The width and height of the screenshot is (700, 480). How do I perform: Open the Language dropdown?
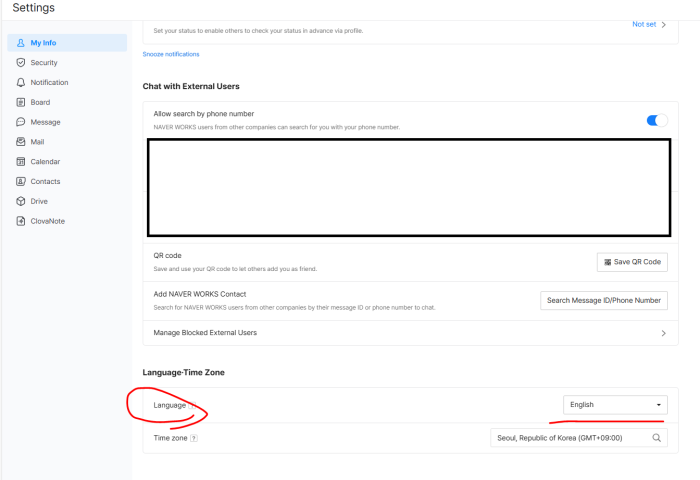pyautogui.click(x=615, y=405)
